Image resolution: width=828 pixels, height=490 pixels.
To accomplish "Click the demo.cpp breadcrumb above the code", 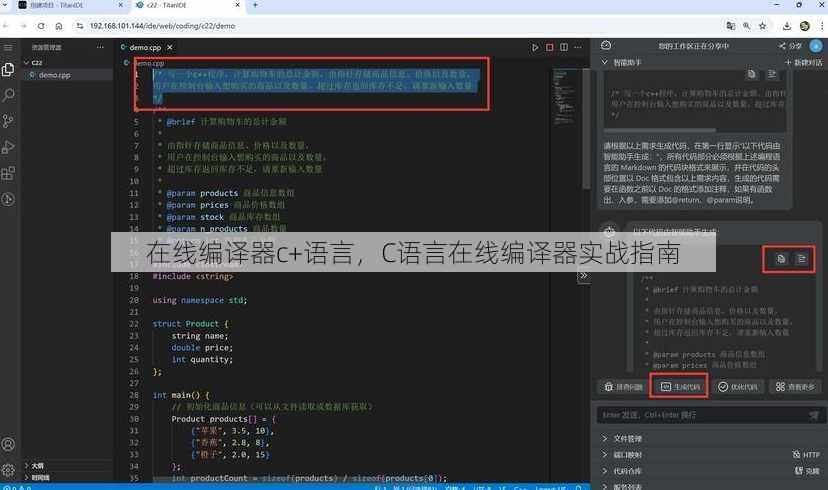I will [149, 63].
